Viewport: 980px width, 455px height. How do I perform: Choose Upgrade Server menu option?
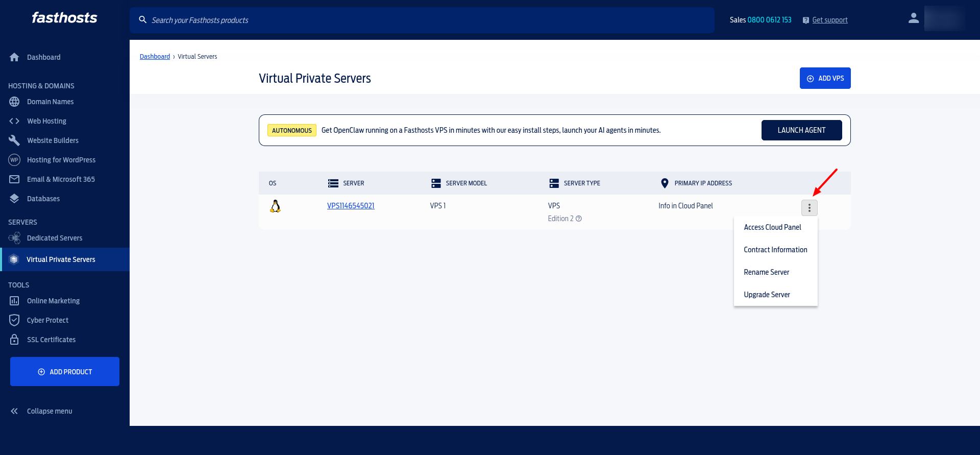(x=776, y=295)
